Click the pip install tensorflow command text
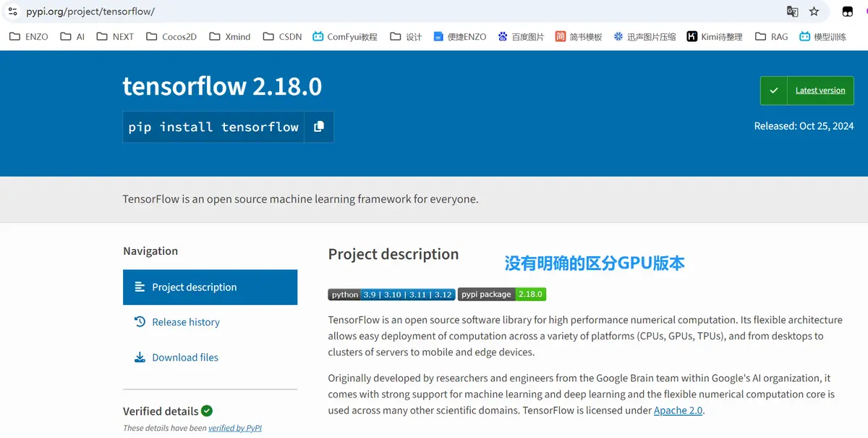 coord(213,127)
